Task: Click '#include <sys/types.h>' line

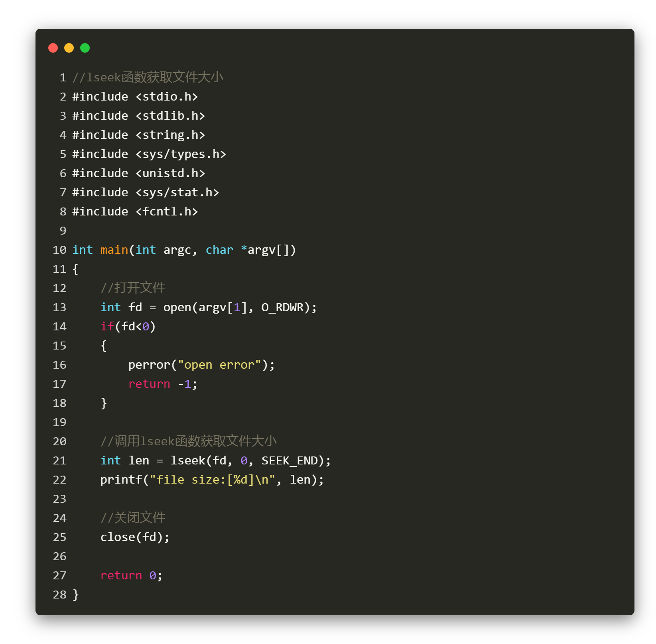Action: [149, 154]
